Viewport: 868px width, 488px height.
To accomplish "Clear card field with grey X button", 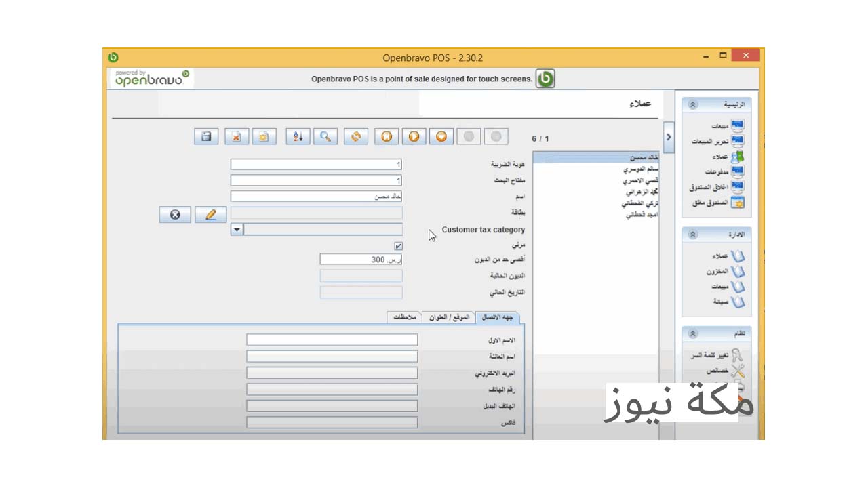I will tap(175, 214).
